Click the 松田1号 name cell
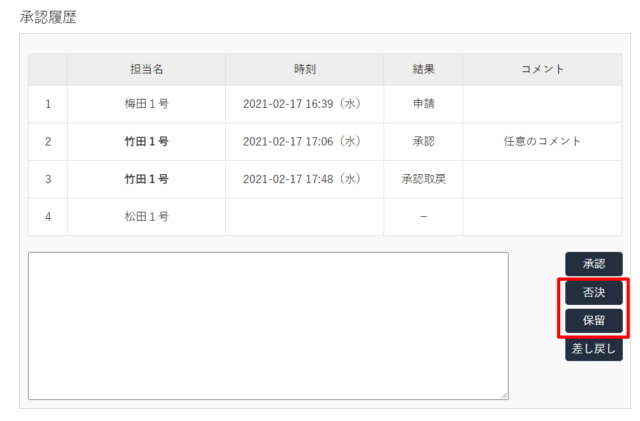 pyautogui.click(x=146, y=217)
